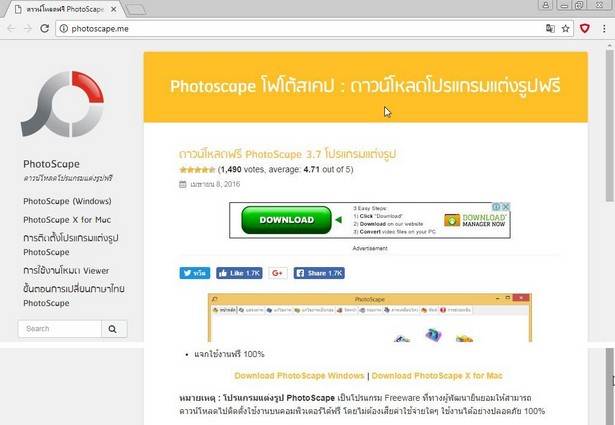Click the PhotoScape logo image
Viewport: 615px width, 425px height.
coord(63,104)
